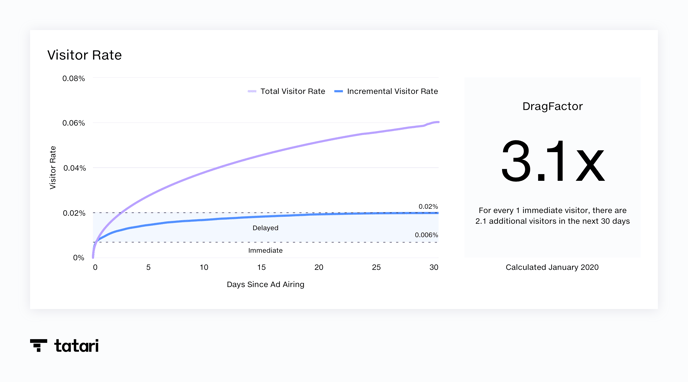688x382 pixels.
Task: Click 'Calculated January 2020' caption
Action: tap(552, 267)
